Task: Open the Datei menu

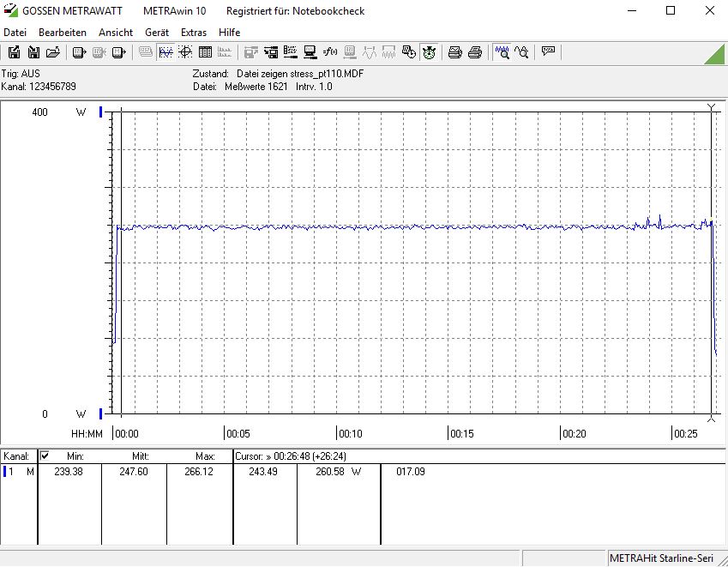Action: point(15,32)
